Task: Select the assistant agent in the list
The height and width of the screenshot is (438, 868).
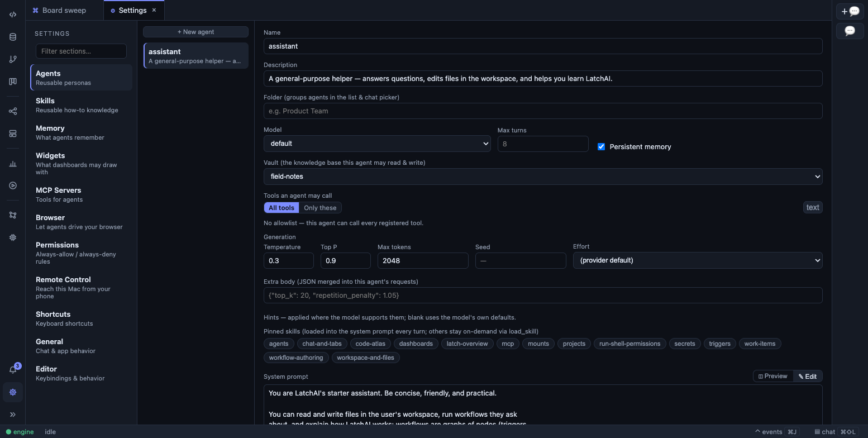Action: (x=195, y=56)
